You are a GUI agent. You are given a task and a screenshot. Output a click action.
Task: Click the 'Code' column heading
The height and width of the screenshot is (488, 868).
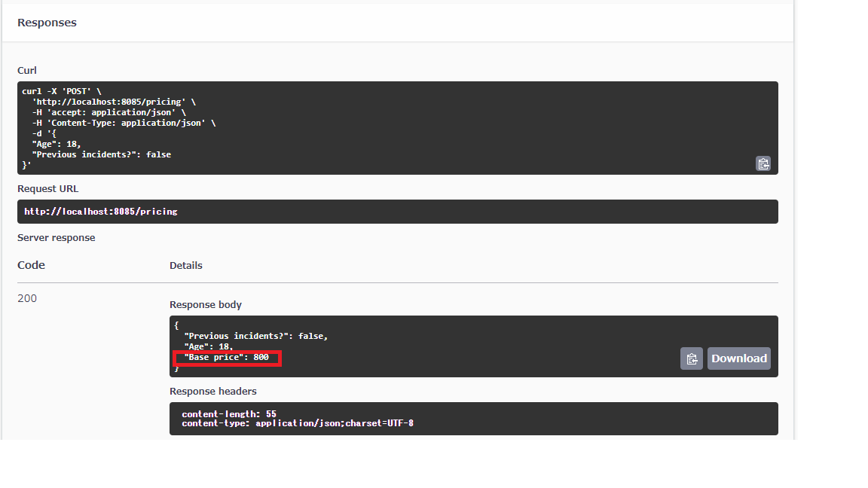pos(31,265)
